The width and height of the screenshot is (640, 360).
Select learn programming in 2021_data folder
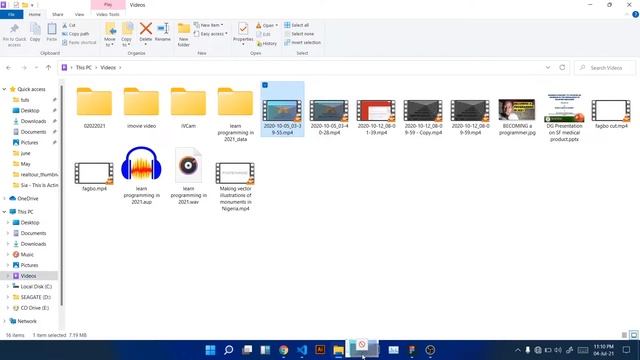point(235,114)
